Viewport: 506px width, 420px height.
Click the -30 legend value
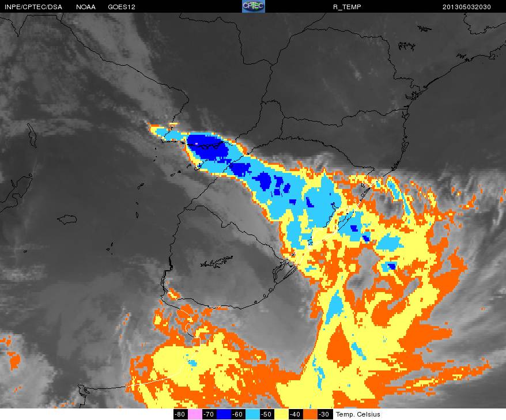[324, 414]
